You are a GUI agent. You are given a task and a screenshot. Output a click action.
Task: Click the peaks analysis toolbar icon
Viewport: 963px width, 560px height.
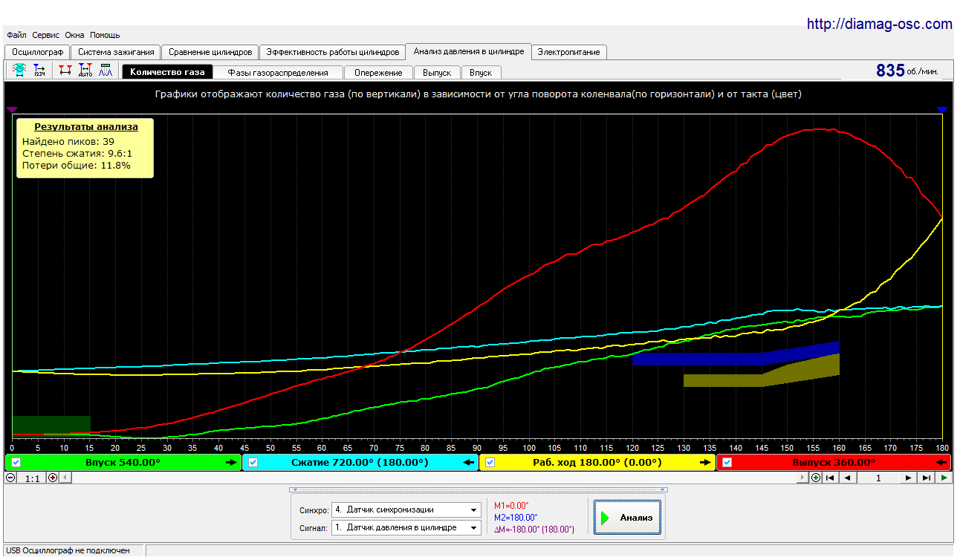[106, 71]
